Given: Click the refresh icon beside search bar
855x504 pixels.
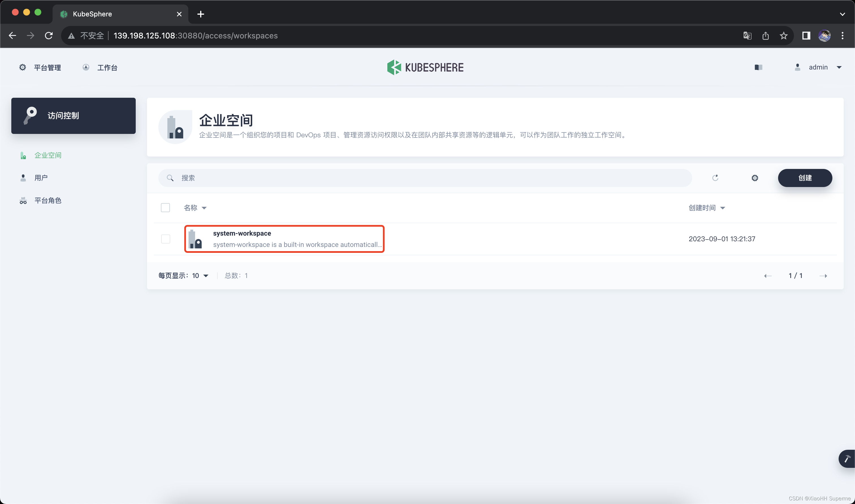Looking at the screenshot, I should (715, 178).
